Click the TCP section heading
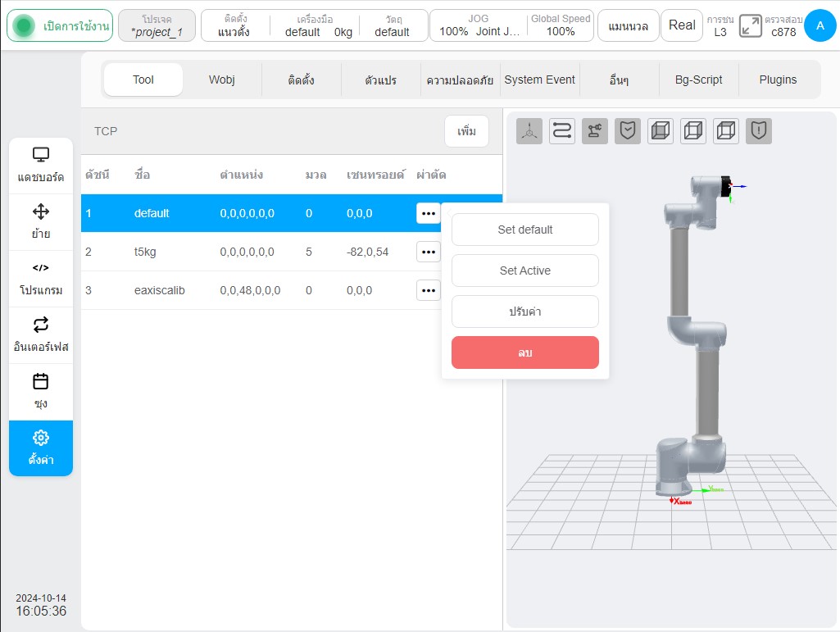This screenshot has height=632, width=840. click(106, 131)
